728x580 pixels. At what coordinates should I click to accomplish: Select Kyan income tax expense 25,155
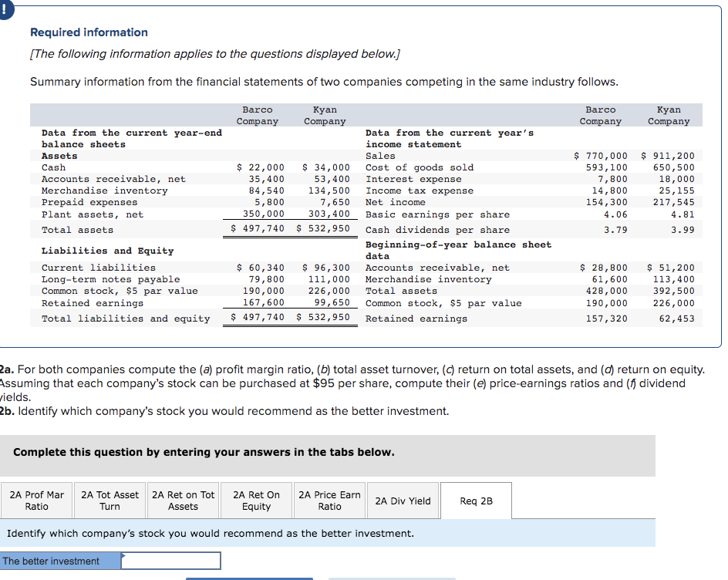tap(677, 191)
